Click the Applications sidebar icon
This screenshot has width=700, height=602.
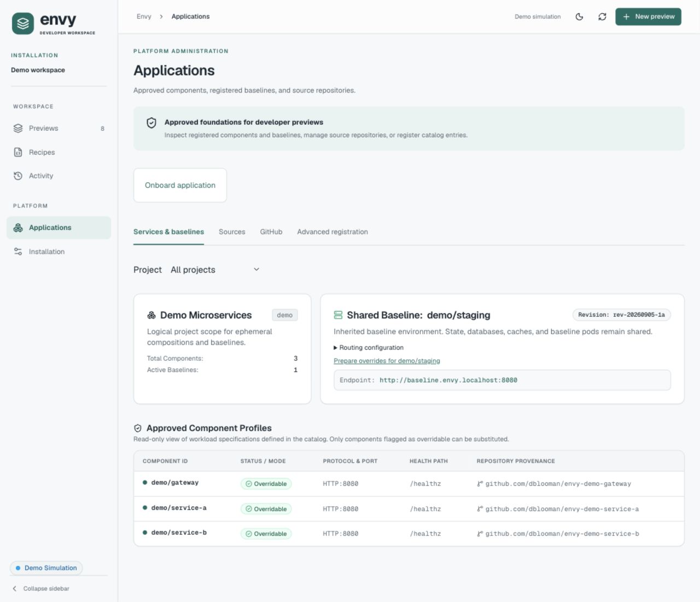tap(18, 228)
